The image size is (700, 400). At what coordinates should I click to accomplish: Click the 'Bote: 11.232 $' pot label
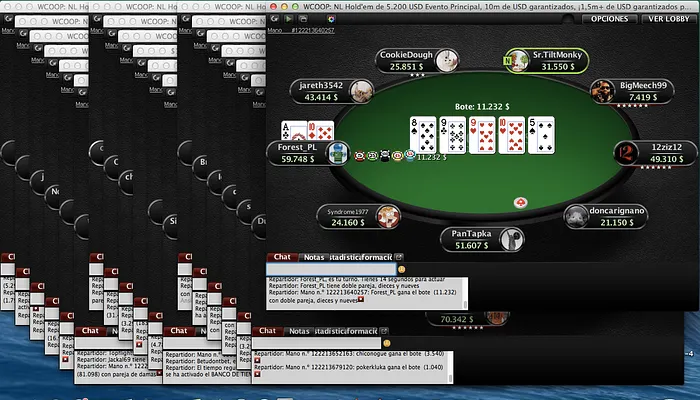(482, 107)
